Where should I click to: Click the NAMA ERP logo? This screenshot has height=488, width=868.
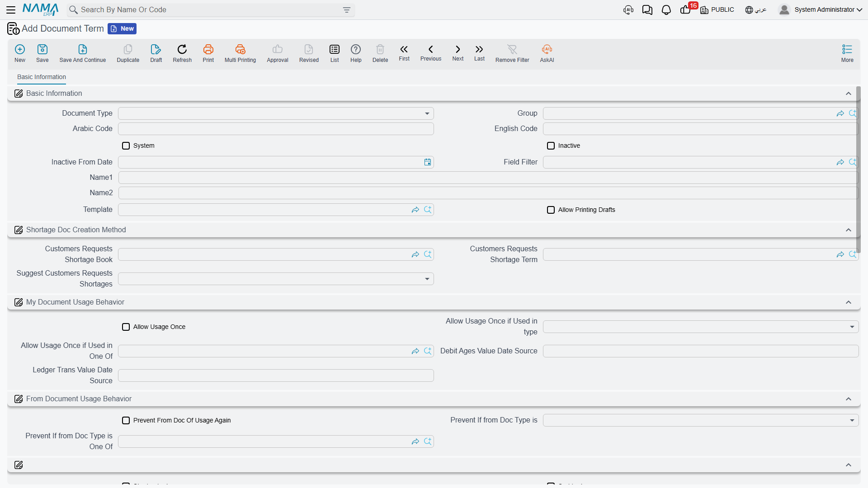click(40, 9)
